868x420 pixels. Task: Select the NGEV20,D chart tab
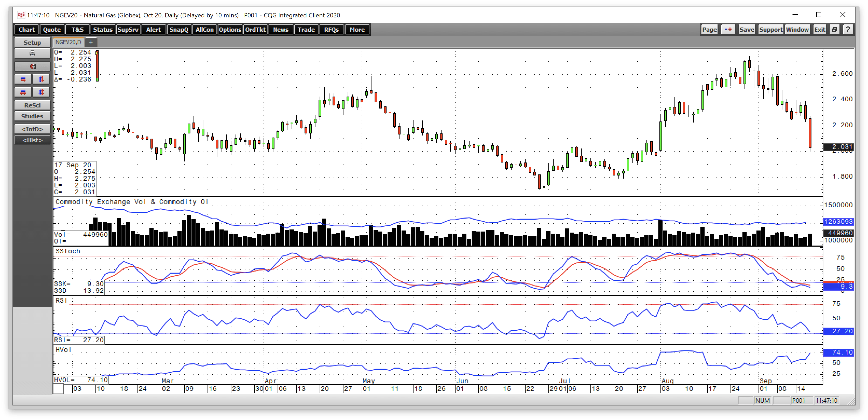68,42
